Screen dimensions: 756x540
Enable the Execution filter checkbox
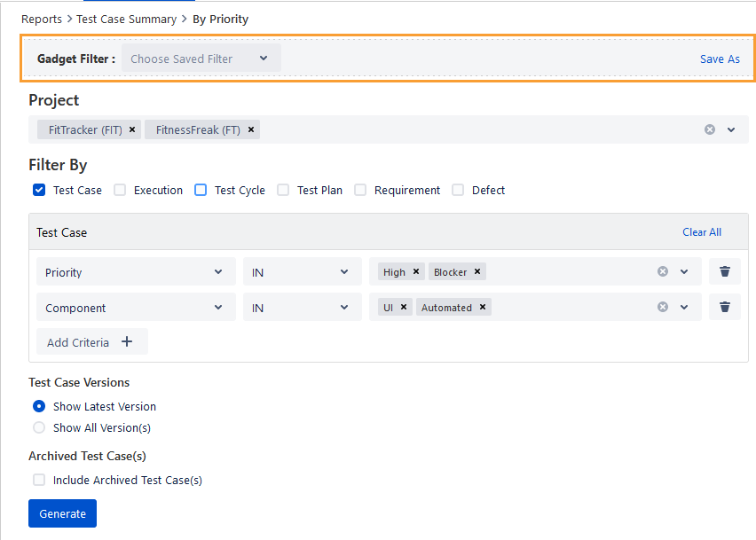tap(120, 190)
